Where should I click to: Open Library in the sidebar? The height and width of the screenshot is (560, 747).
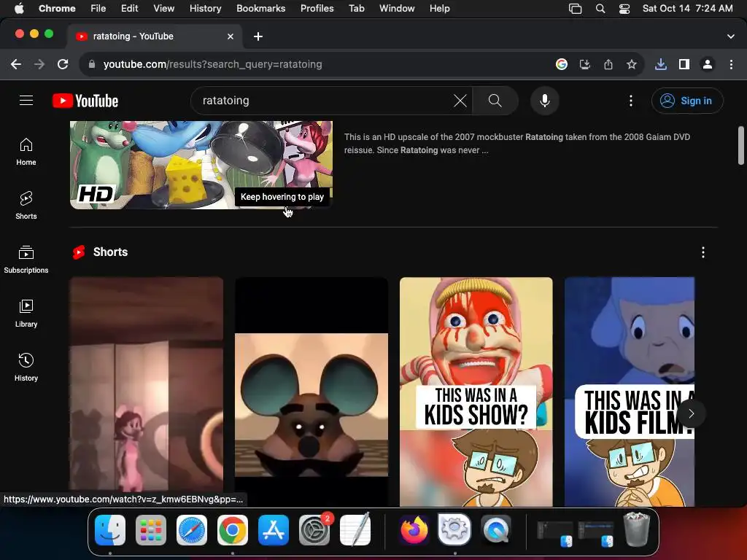(26, 314)
